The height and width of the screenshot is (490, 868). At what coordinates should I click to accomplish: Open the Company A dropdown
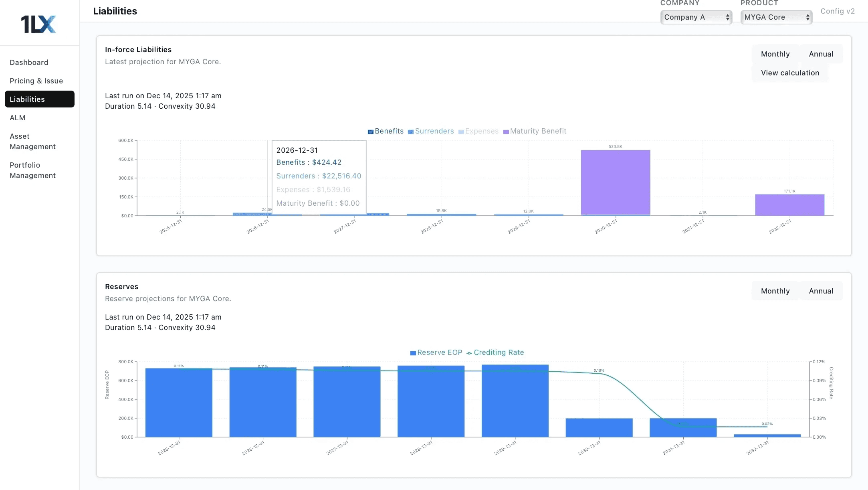point(696,17)
